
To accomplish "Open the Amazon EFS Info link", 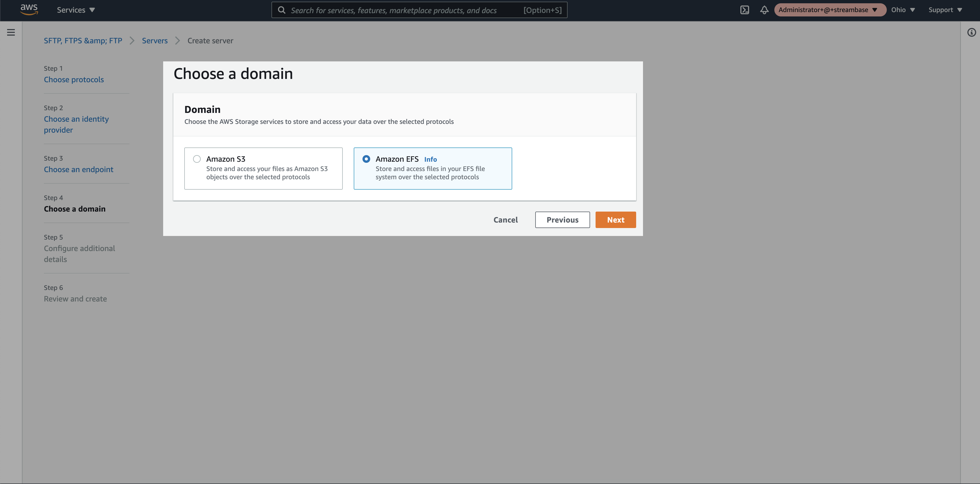I will point(430,159).
